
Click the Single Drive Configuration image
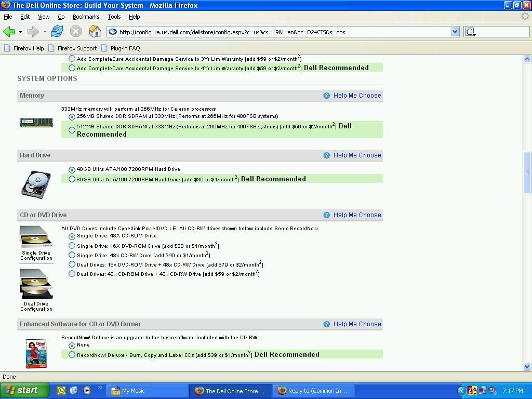[x=36, y=237]
